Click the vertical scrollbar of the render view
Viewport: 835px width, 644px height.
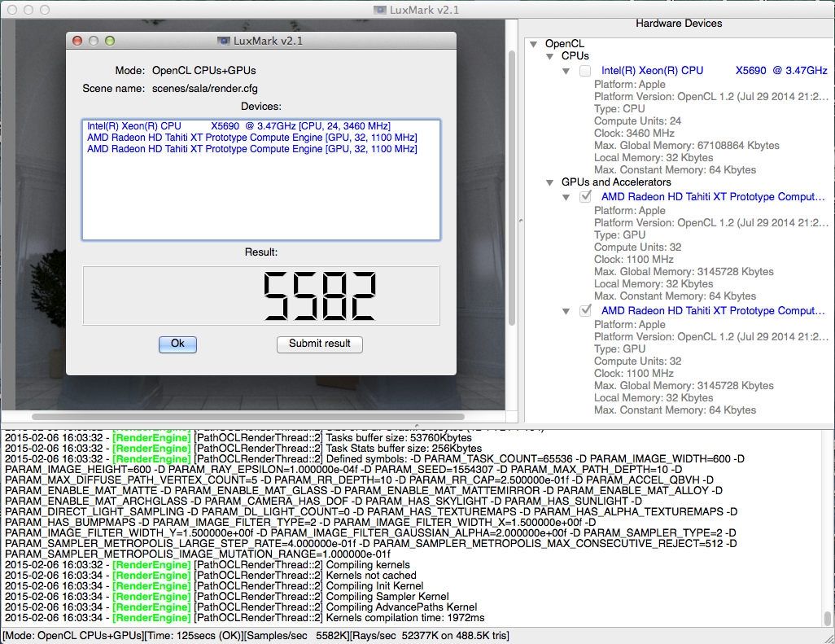click(512, 187)
